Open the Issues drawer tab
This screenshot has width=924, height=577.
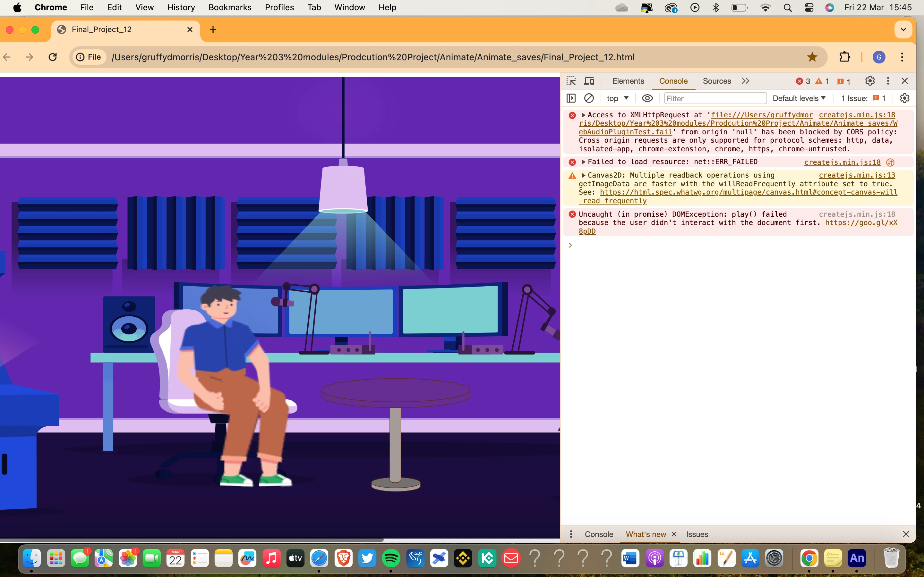click(697, 534)
